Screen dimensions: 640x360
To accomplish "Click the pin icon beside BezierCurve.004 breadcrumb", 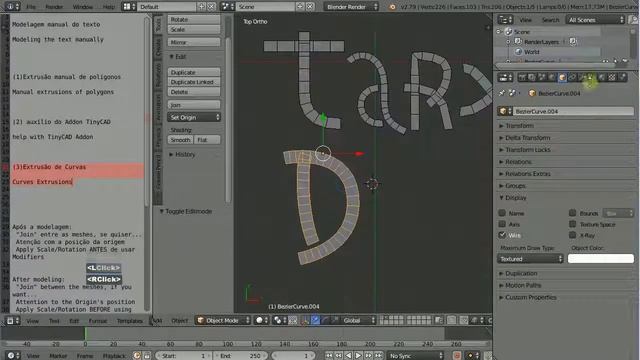I will (502, 93).
